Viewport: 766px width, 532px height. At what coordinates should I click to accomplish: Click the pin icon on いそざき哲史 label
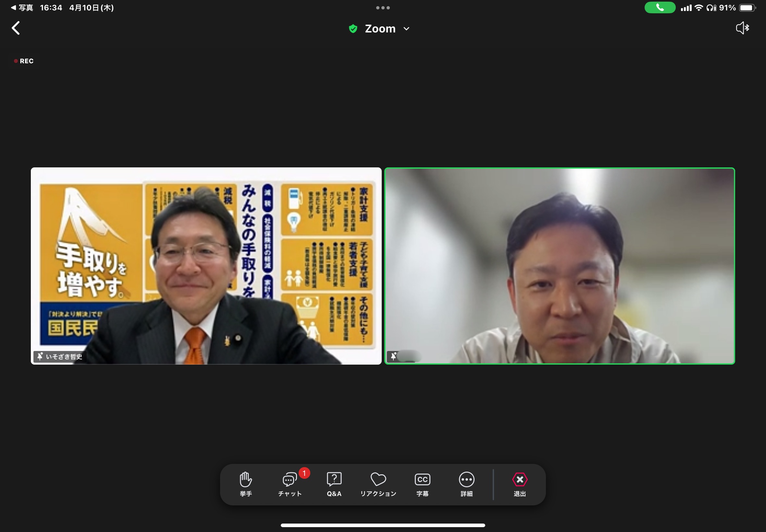(x=40, y=356)
